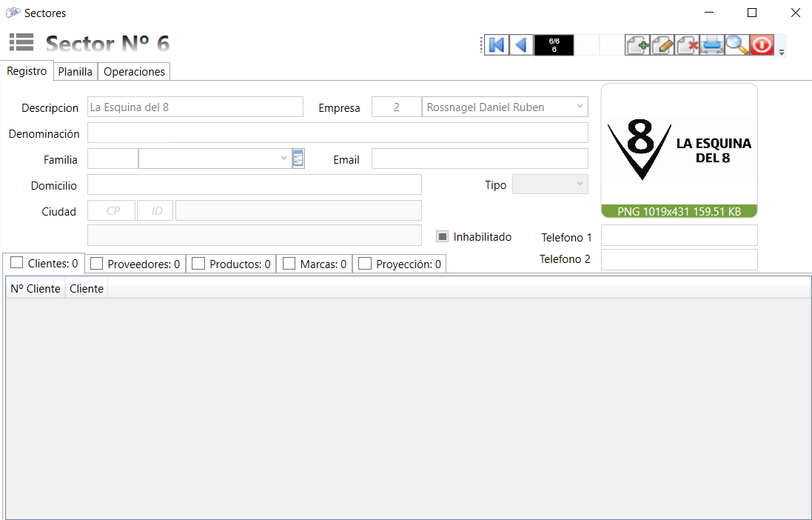The width and height of the screenshot is (812, 520).
Task: Add a new record
Action: pos(637,45)
